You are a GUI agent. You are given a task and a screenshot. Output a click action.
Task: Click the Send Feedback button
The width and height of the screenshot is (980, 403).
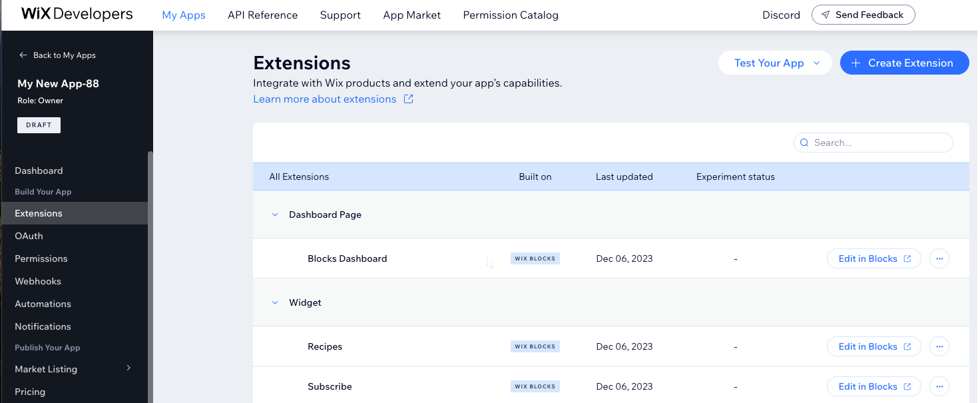[x=863, y=15]
